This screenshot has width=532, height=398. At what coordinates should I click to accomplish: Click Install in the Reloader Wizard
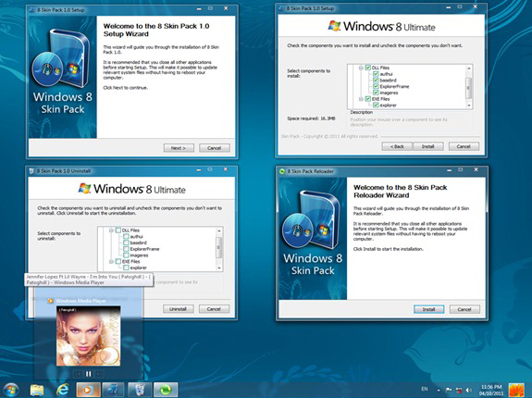coord(429,309)
